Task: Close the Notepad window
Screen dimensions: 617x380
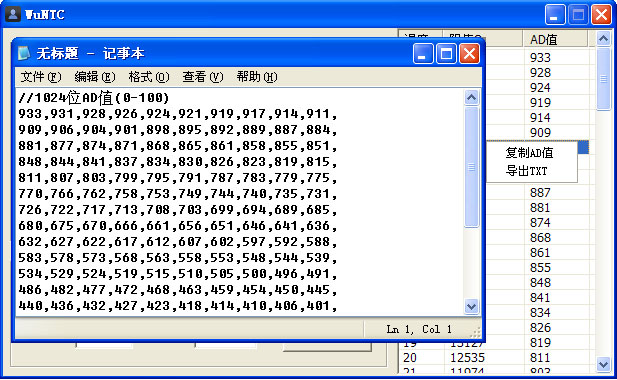Action: click(469, 53)
